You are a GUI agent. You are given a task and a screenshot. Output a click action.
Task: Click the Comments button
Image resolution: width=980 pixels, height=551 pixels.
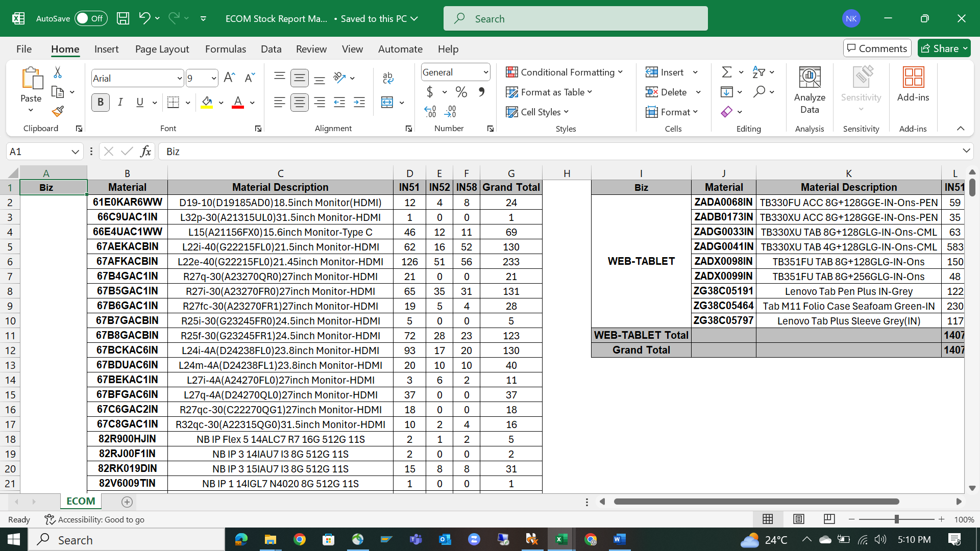point(877,48)
